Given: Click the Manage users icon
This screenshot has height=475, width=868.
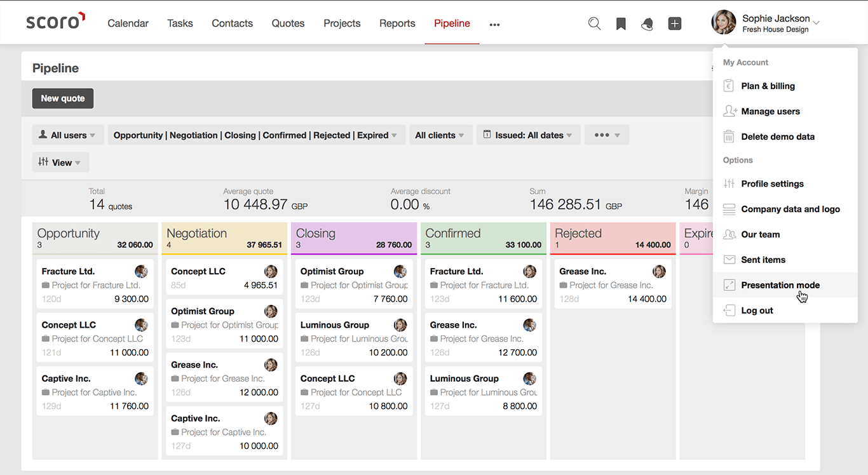Looking at the screenshot, I should pyautogui.click(x=729, y=111).
